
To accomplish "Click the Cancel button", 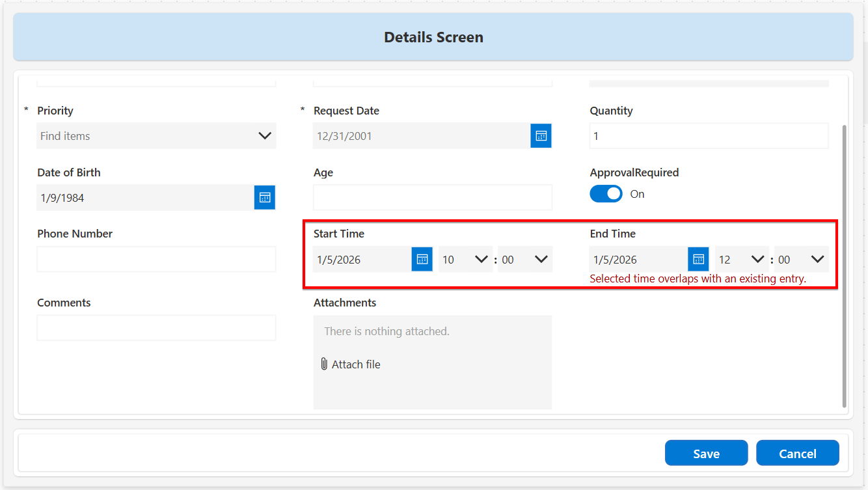I will 797,454.
